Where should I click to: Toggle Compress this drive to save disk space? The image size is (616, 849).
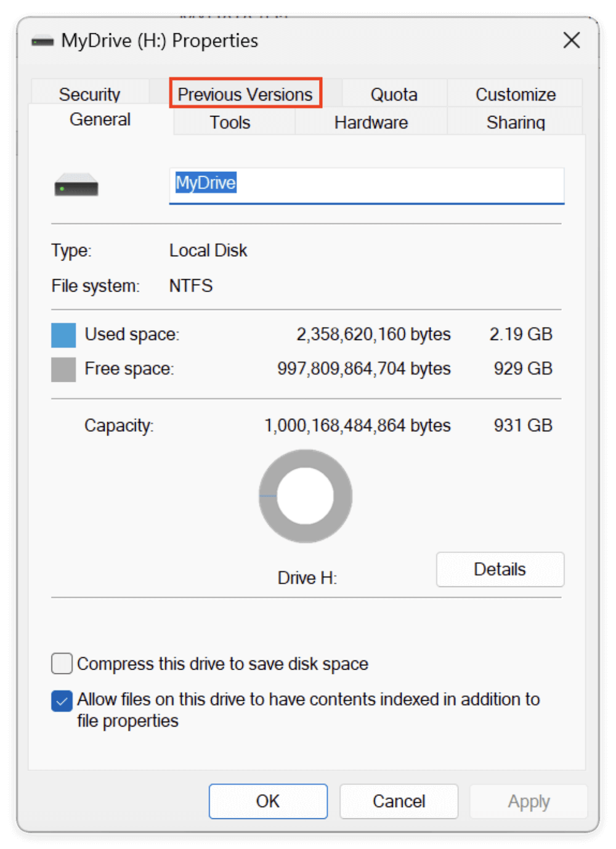point(61,664)
